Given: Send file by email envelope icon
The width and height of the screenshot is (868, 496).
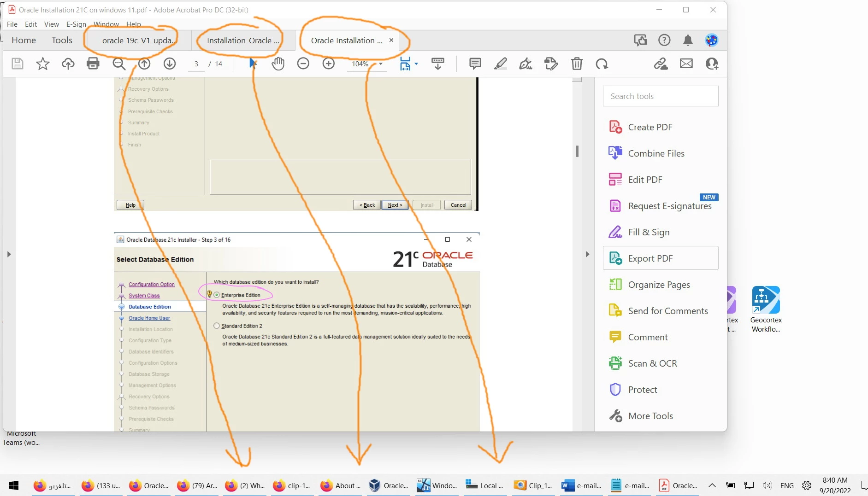Looking at the screenshot, I should (686, 64).
